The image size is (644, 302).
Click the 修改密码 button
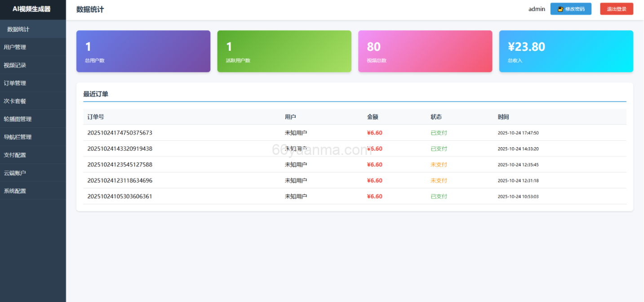(571, 9)
